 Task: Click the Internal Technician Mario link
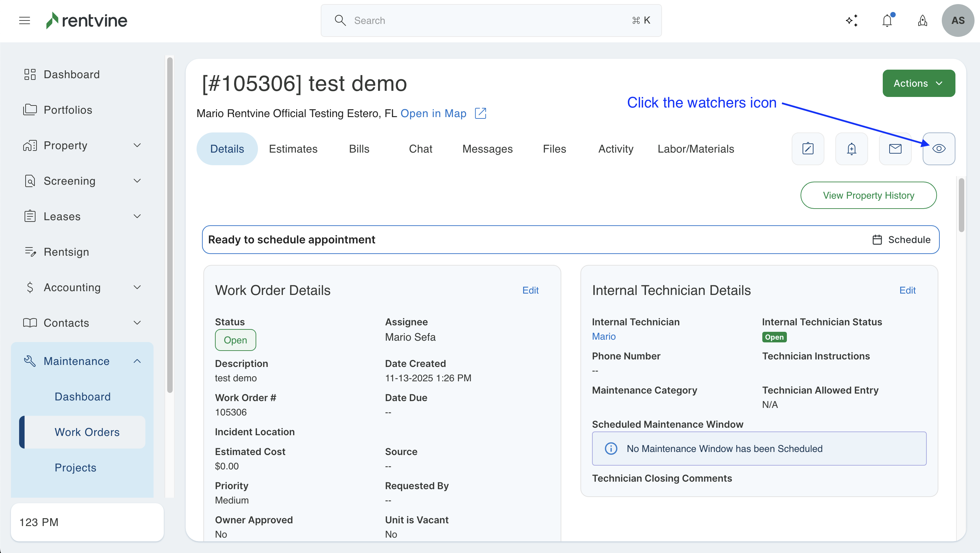click(x=603, y=337)
